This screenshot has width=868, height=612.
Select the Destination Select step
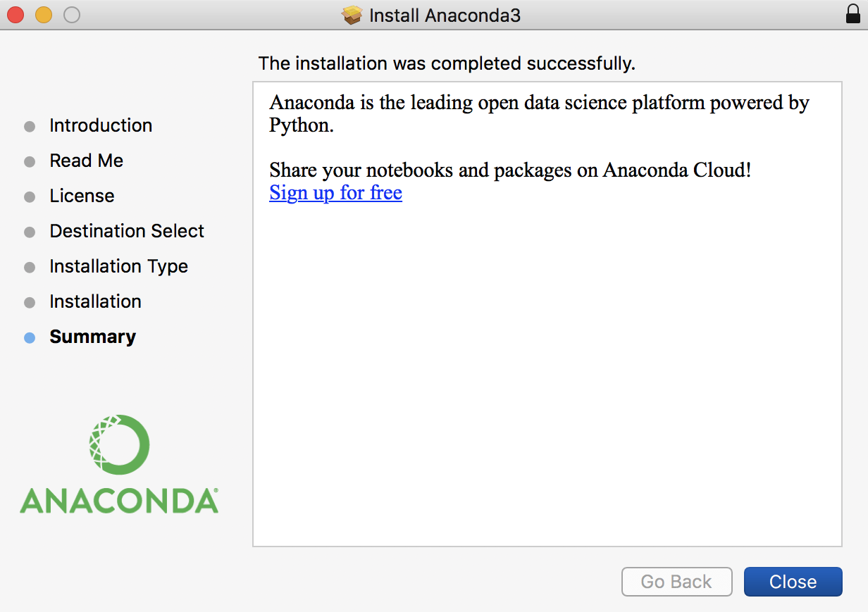pos(127,231)
